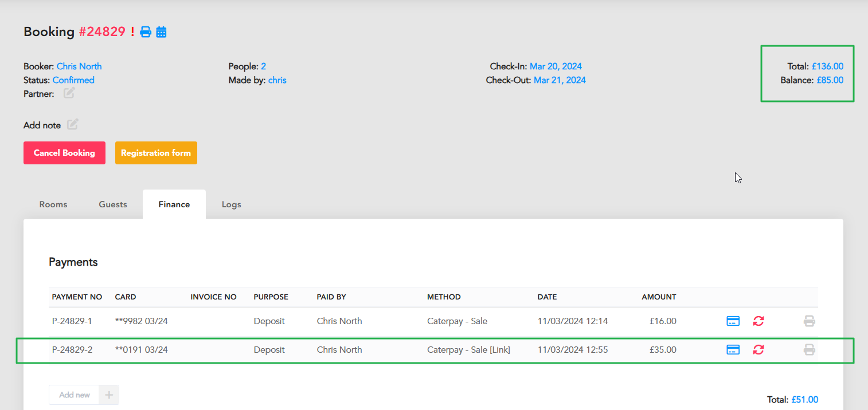Refund payment P-24829-1 with red arrows icon
The width and height of the screenshot is (868, 410).
[758, 321]
